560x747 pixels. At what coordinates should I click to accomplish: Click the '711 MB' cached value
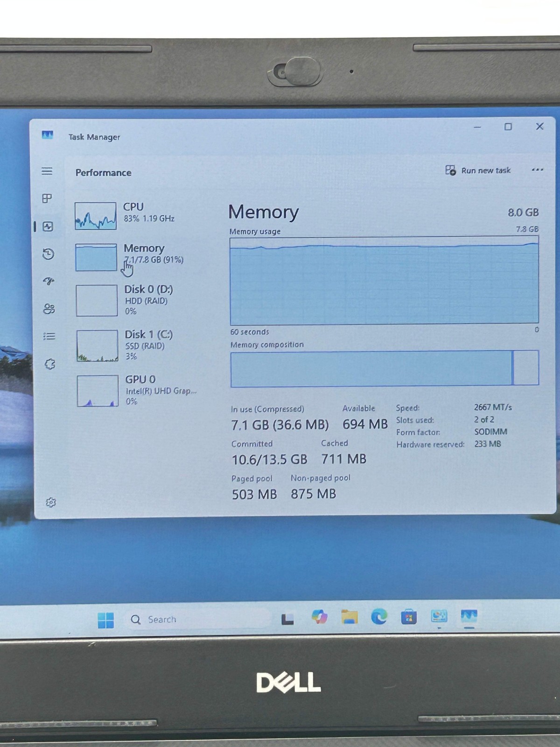(x=343, y=459)
